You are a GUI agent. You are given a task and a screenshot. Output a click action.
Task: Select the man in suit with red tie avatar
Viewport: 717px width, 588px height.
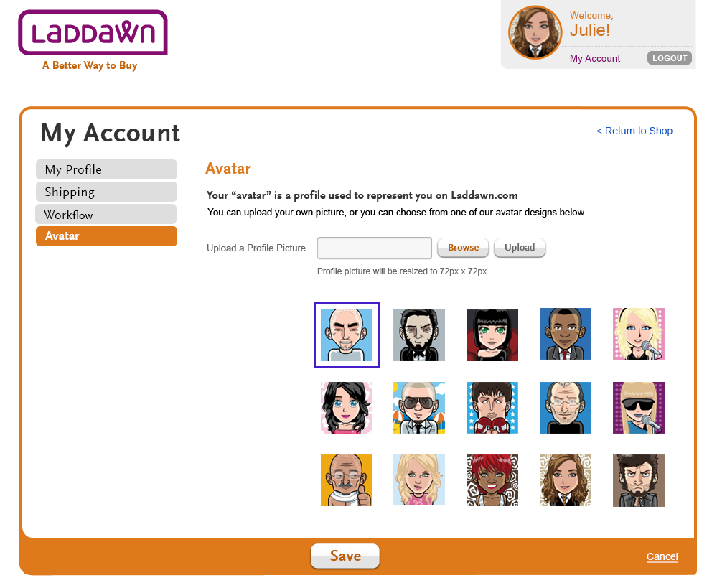[565, 334]
